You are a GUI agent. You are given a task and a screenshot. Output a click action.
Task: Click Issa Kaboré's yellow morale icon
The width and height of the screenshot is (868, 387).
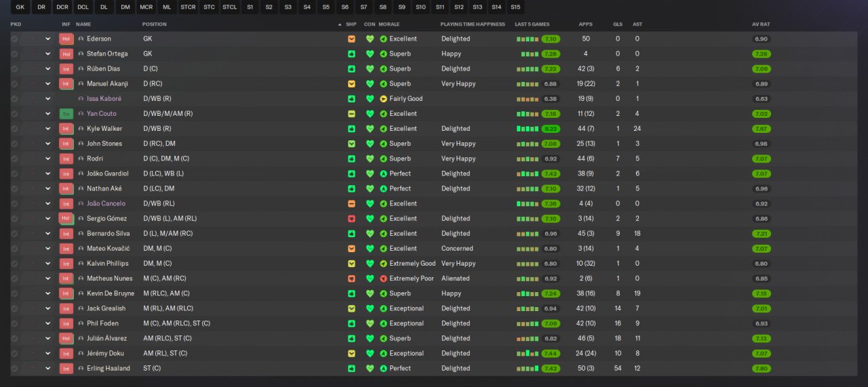383,99
